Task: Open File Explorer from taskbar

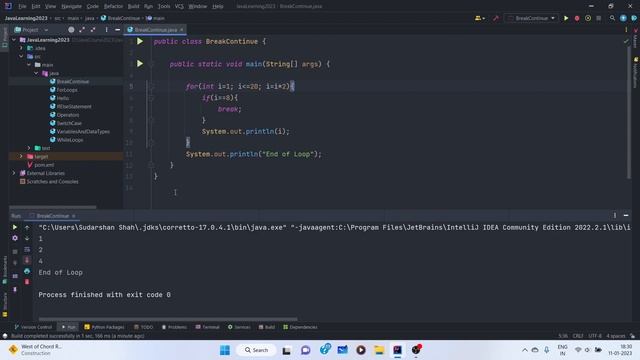Action: 379,350
